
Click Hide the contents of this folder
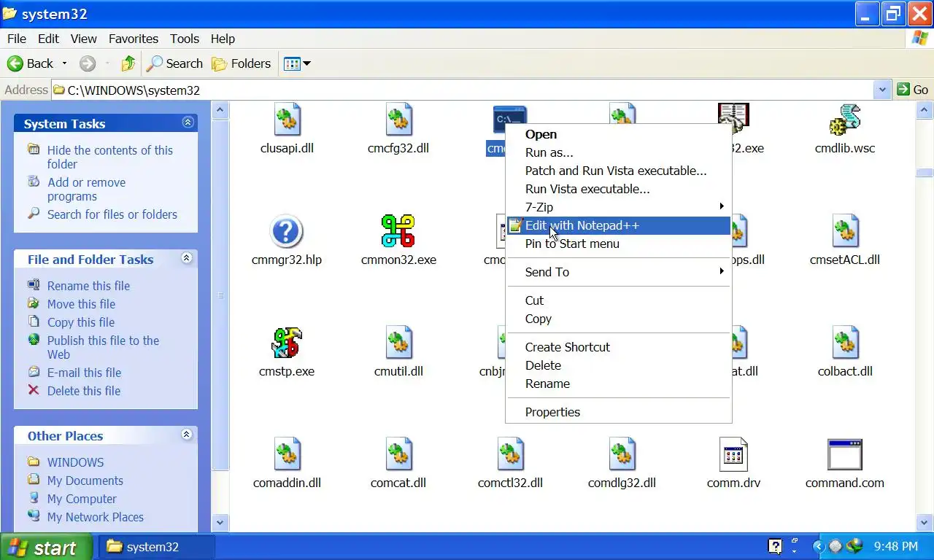click(x=110, y=157)
